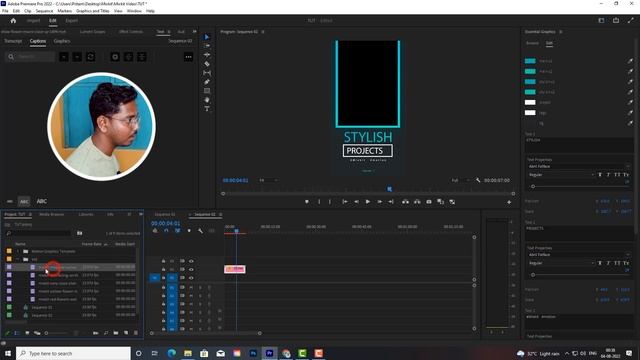Open the Sequence menu
Screen dimensions: 640x360
pos(44,11)
